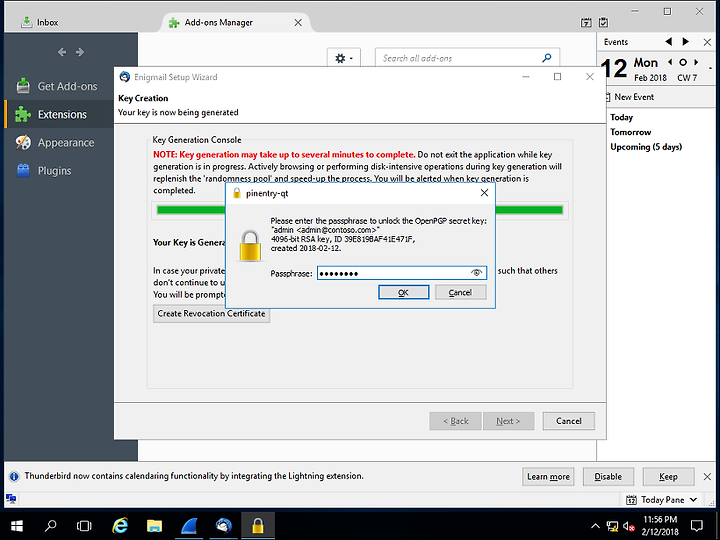Switch to Thunderbird taskbar icon
This screenshot has width=720, height=540.
[224, 525]
